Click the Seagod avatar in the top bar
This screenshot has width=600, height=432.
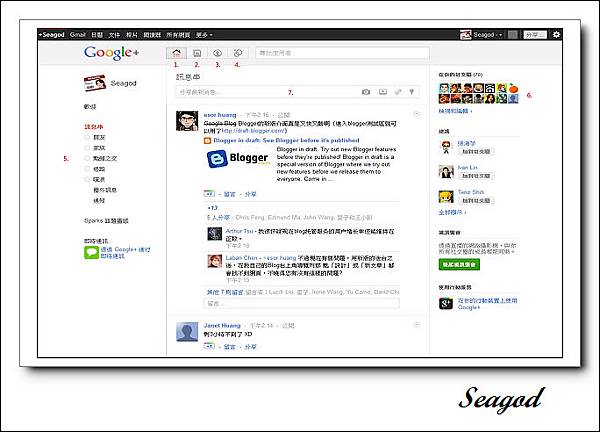[465, 35]
